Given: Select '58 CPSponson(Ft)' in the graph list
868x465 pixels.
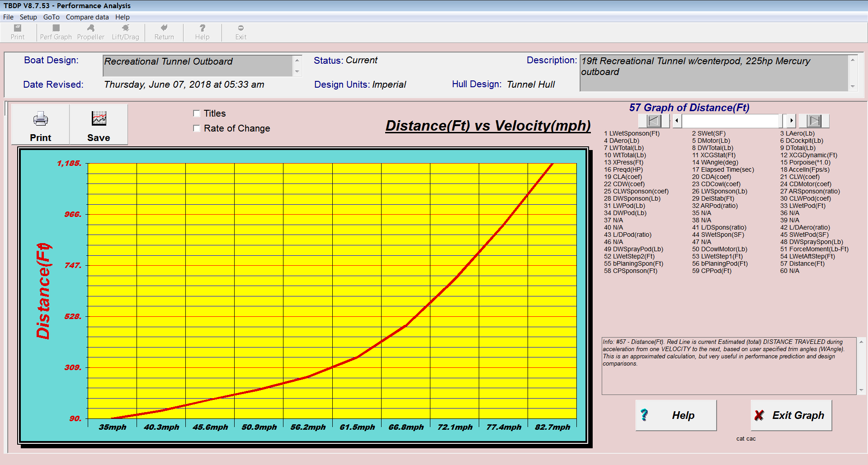Looking at the screenshot, I should pos(631,271).
